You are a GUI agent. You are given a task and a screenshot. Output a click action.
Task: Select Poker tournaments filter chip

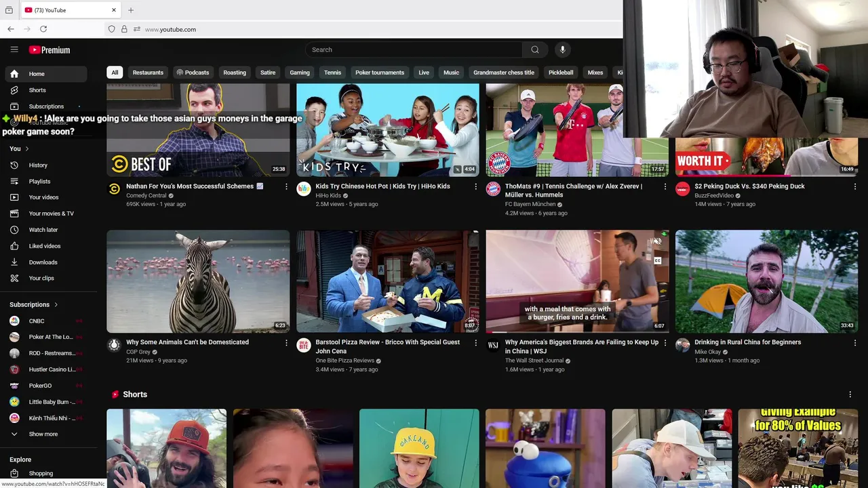380,73
